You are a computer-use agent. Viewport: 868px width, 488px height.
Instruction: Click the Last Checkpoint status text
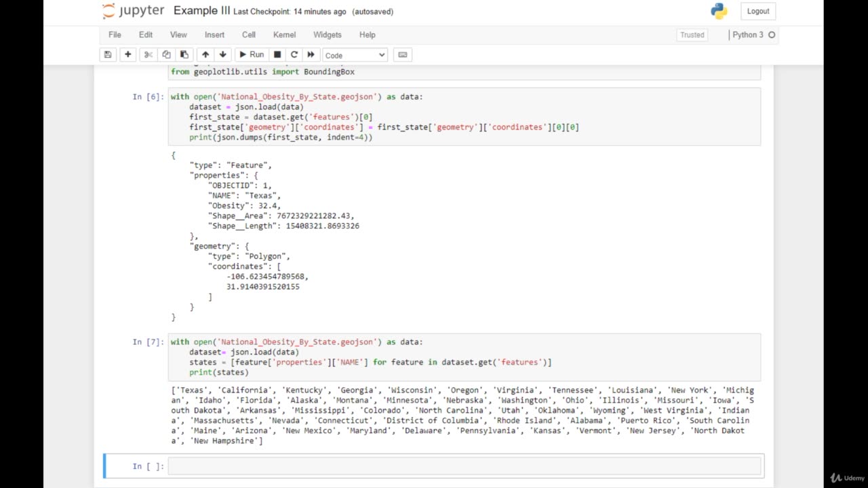(x=290, y=12)
